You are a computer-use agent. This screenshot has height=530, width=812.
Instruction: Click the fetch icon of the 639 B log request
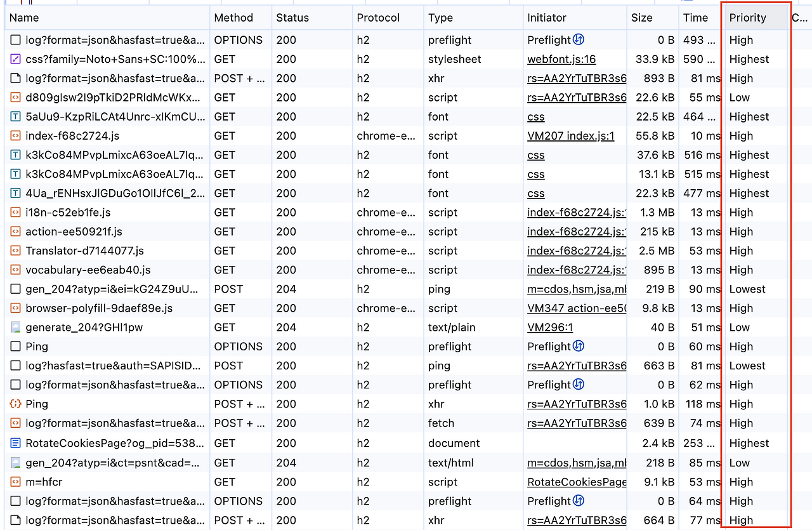(x=15, y=423)
